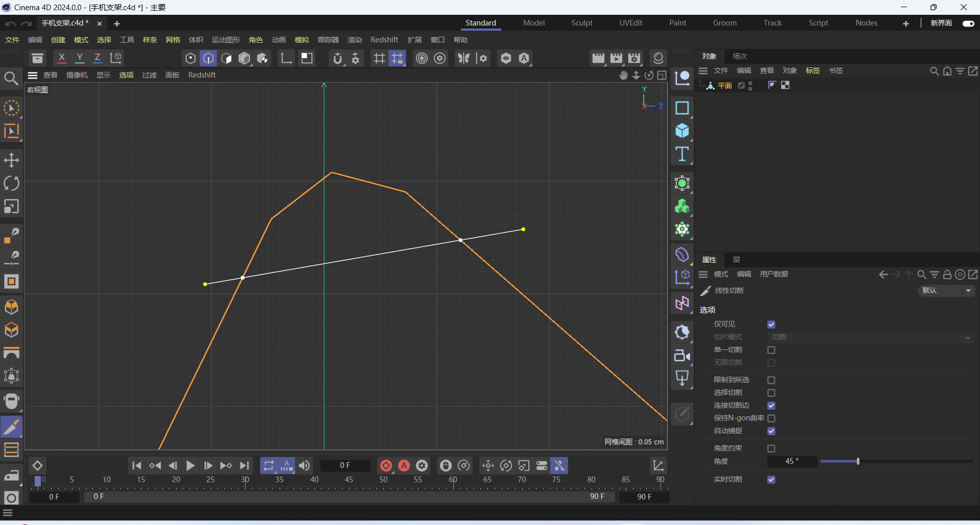Switch to Points mode

[190, 58]
